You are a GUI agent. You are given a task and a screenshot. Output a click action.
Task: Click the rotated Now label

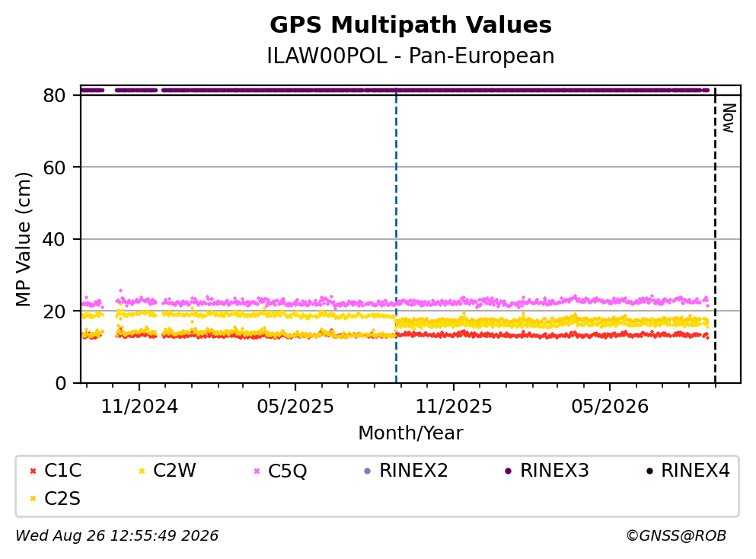(x=728, y=118)
